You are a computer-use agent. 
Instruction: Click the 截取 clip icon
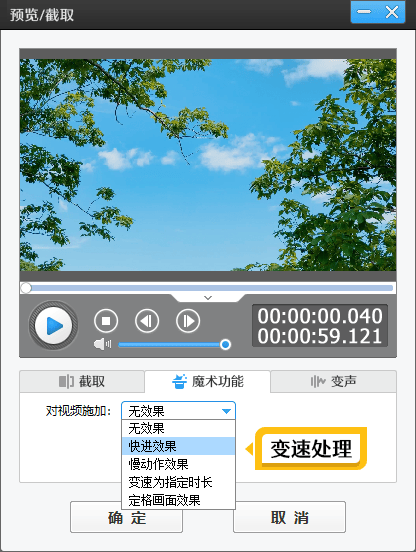(x=66, y=381)
